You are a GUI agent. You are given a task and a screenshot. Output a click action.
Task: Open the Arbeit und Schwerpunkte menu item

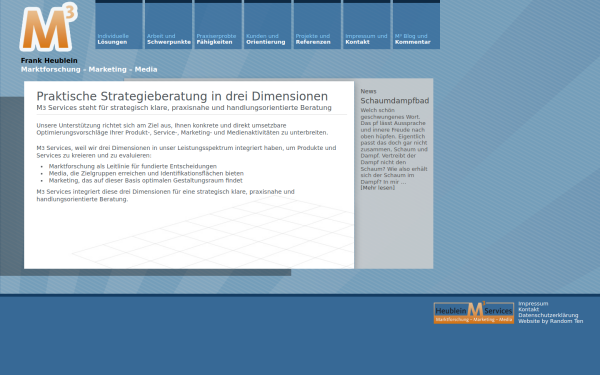168,24
